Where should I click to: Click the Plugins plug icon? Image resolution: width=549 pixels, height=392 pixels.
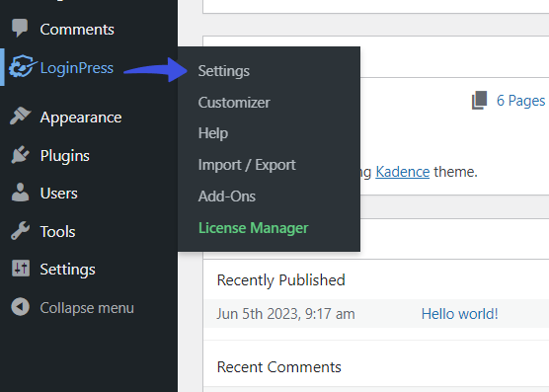[20, 154]
